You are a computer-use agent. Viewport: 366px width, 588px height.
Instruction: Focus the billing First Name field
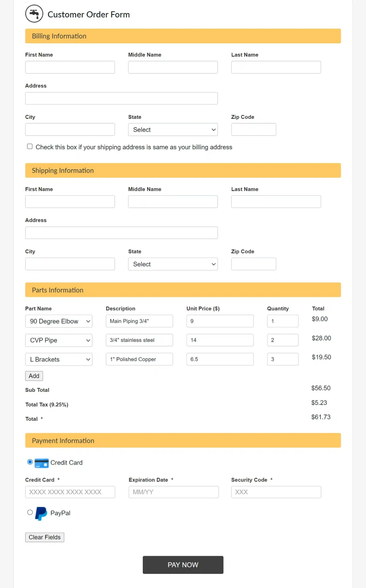coord(70,67)
